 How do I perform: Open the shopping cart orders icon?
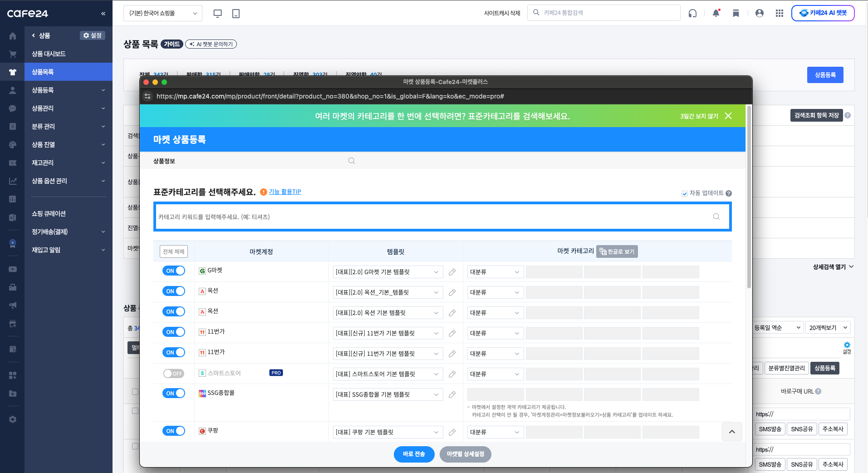13,54
